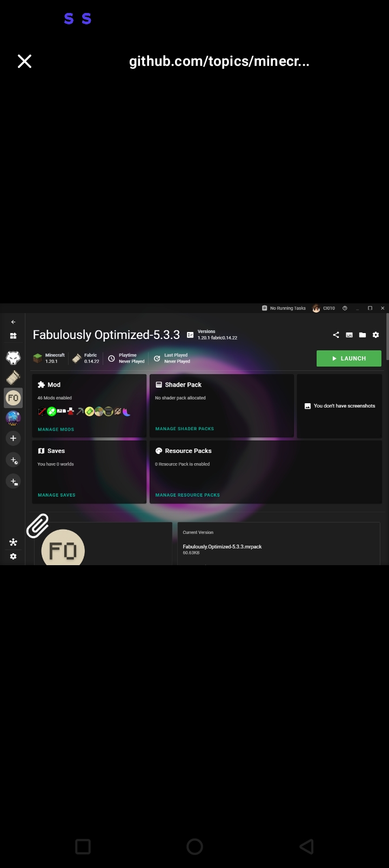389x868 pixels.
Task: Click the Shader Pack card heading
Action: point(178,385)
